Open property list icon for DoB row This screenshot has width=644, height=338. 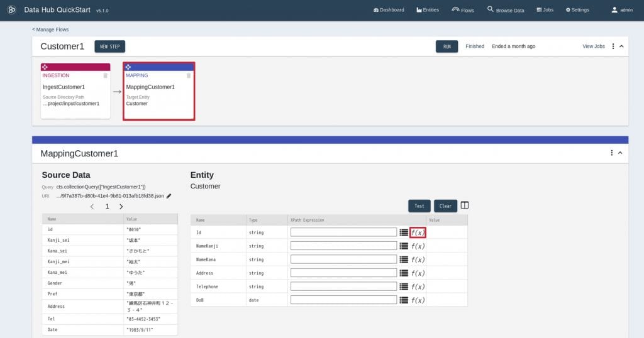pos(404,300)
